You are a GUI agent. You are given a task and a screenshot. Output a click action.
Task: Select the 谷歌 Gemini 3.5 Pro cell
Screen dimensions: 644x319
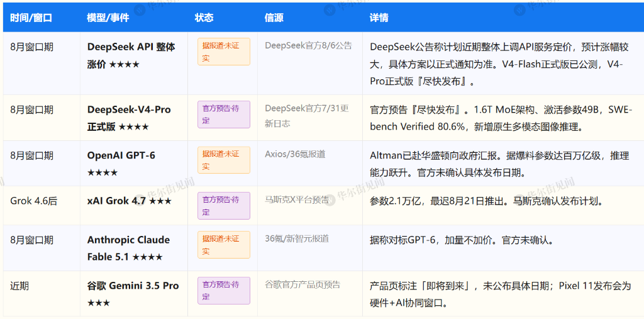click(x=133, y=294)
